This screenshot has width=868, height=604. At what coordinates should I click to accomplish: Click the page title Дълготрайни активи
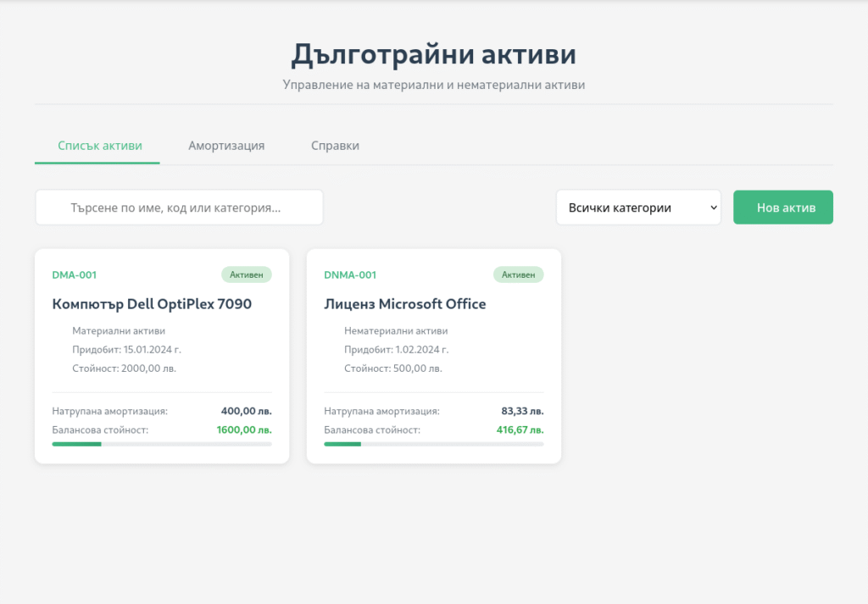coord(433,54)
